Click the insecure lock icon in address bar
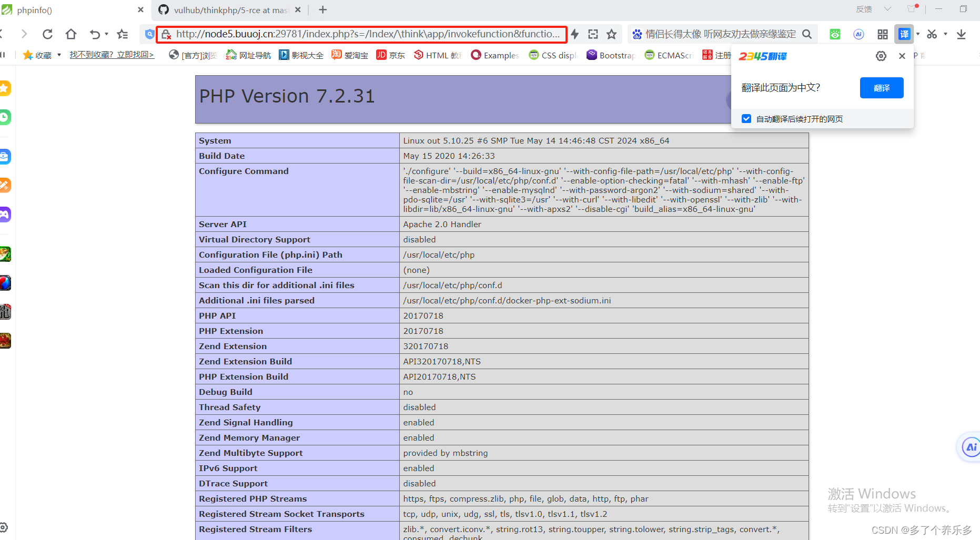The width and height of the screenshot is (980, 540). point(166,35)
